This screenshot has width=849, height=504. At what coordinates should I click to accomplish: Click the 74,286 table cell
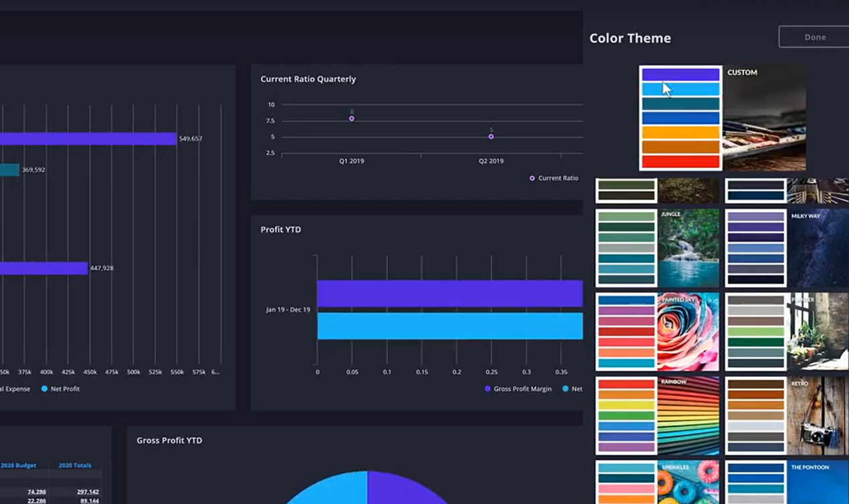pyautogui.click(x=36, y=492)
